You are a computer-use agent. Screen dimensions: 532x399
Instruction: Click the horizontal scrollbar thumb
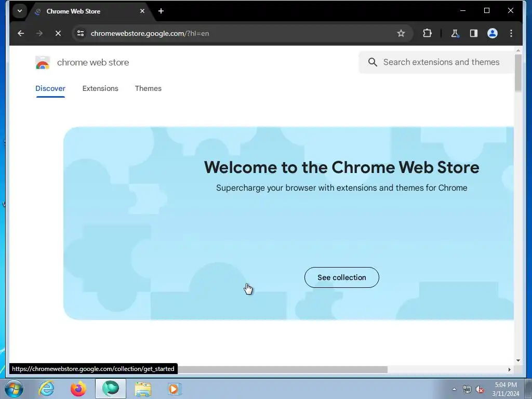[x=283, y=369]
